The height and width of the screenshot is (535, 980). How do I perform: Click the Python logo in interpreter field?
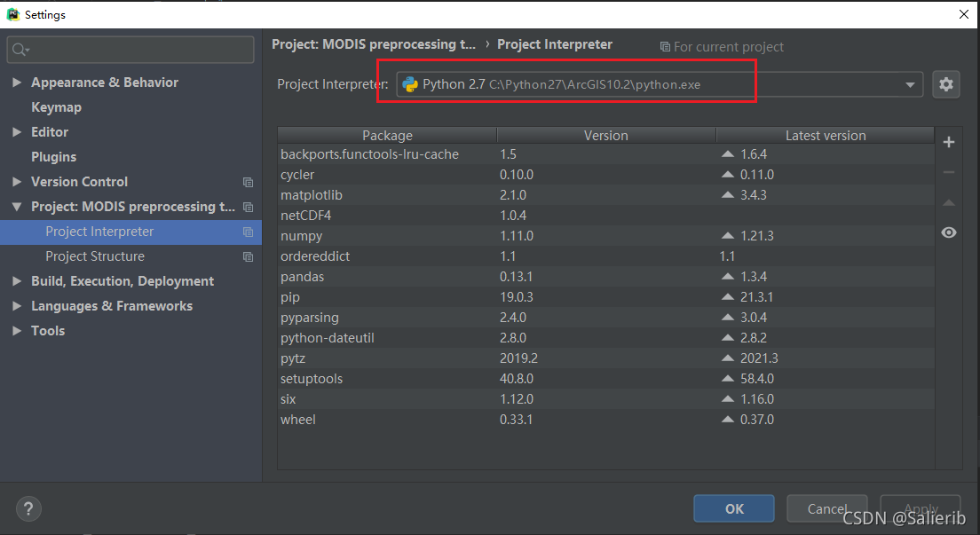point(410,84)
